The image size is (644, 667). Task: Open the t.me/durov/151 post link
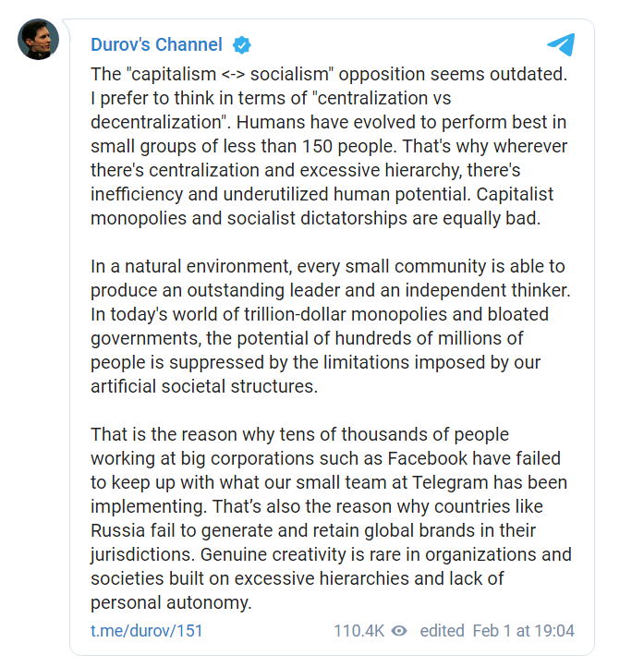point(146,631)
